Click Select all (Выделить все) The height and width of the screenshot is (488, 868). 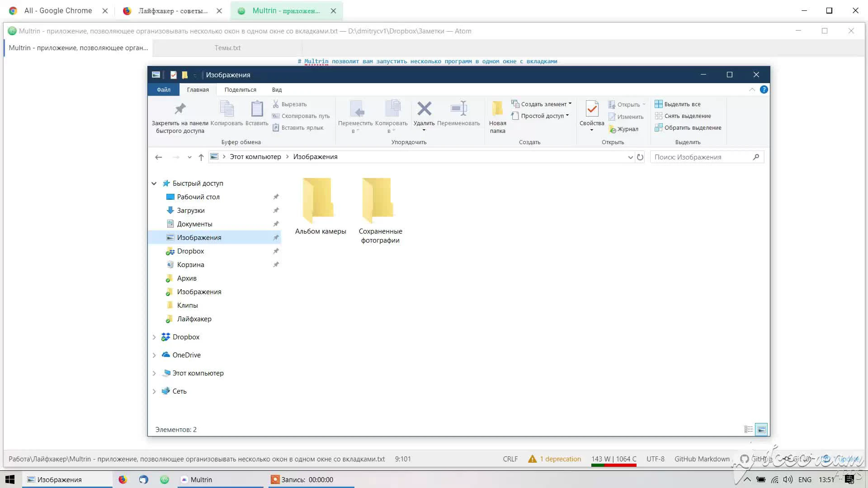coord(678,104)
